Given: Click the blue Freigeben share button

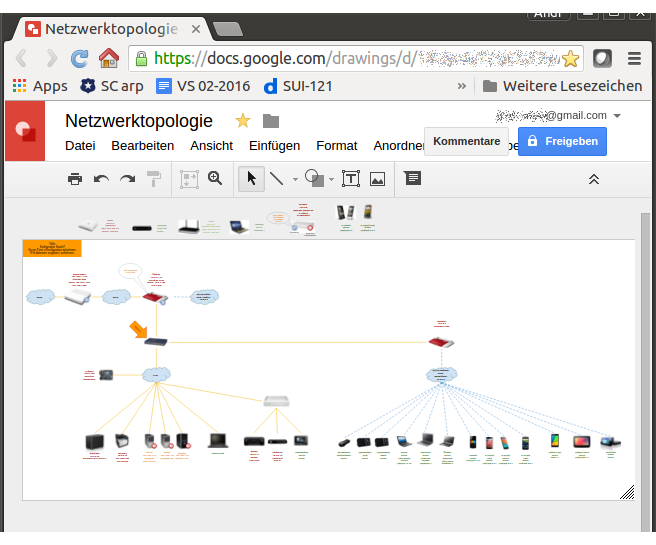Looking at the screenshot, I should point(562,142).
